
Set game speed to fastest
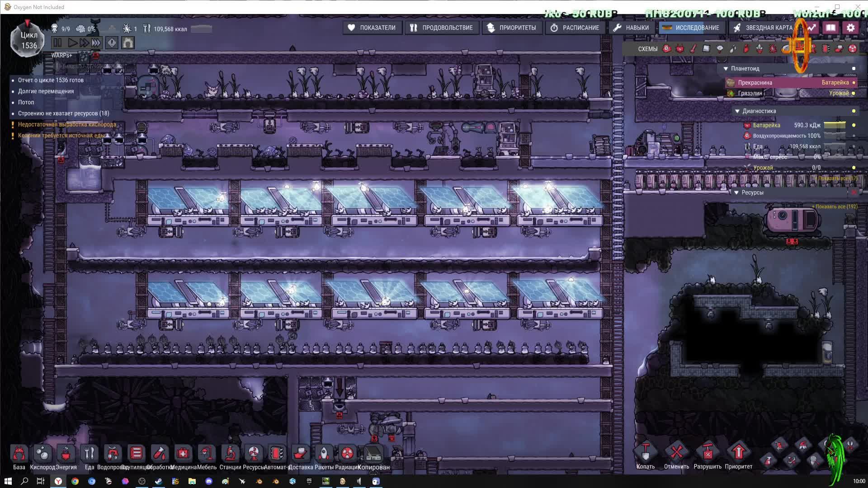(96, 43)
